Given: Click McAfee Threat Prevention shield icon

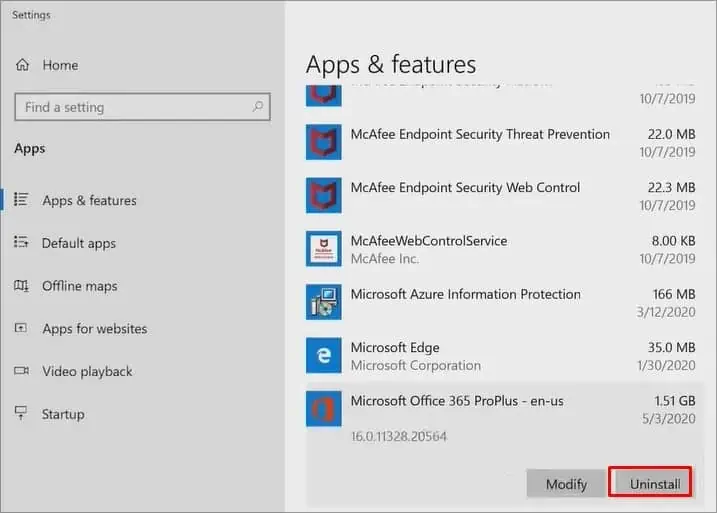Looking at the screenshot, I should point(324,142).
